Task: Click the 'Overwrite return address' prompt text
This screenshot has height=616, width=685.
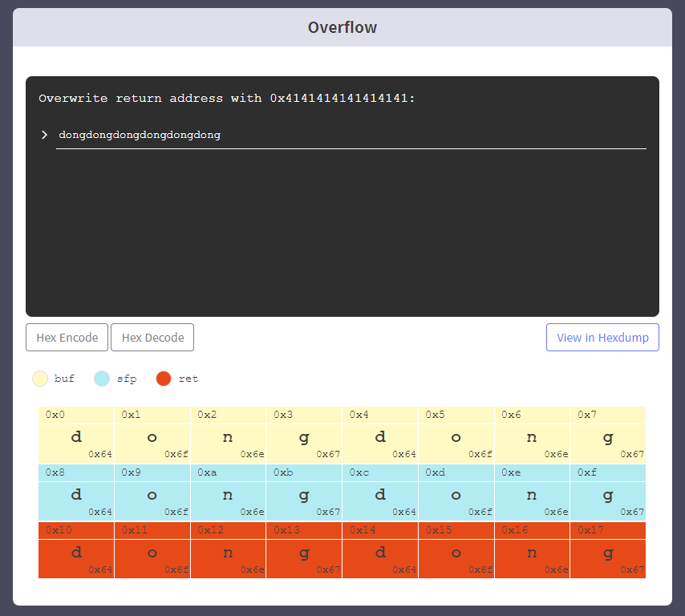Action: point(226,98)
